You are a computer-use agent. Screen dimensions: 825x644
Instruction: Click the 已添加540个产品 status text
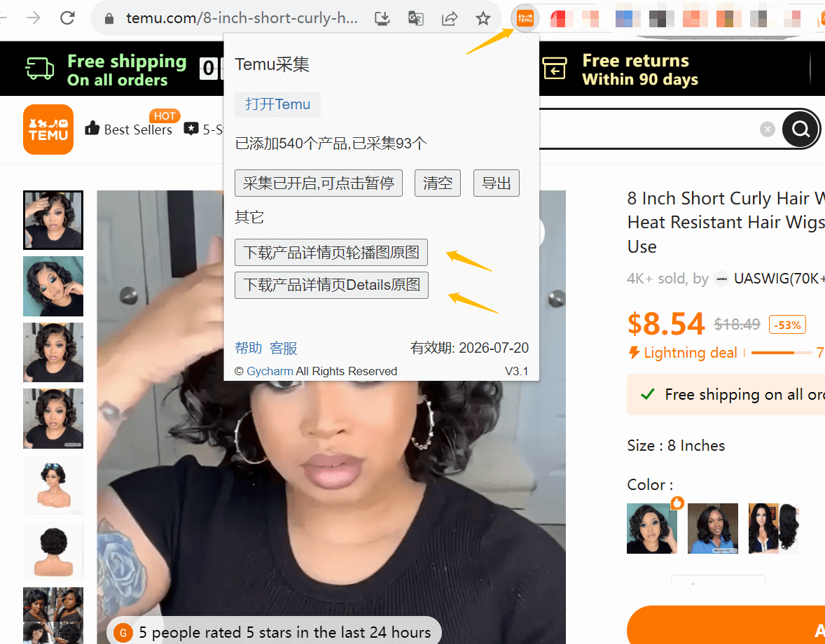331,143
